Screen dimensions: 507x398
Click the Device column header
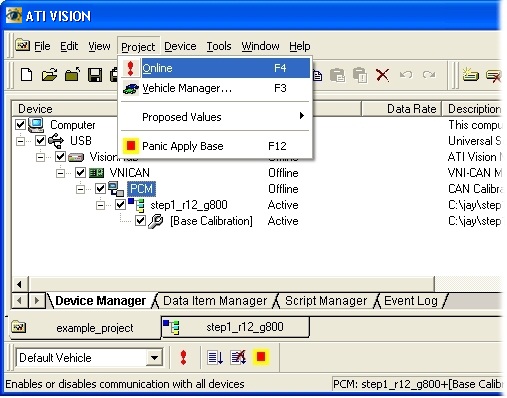[x=65, y=109]
